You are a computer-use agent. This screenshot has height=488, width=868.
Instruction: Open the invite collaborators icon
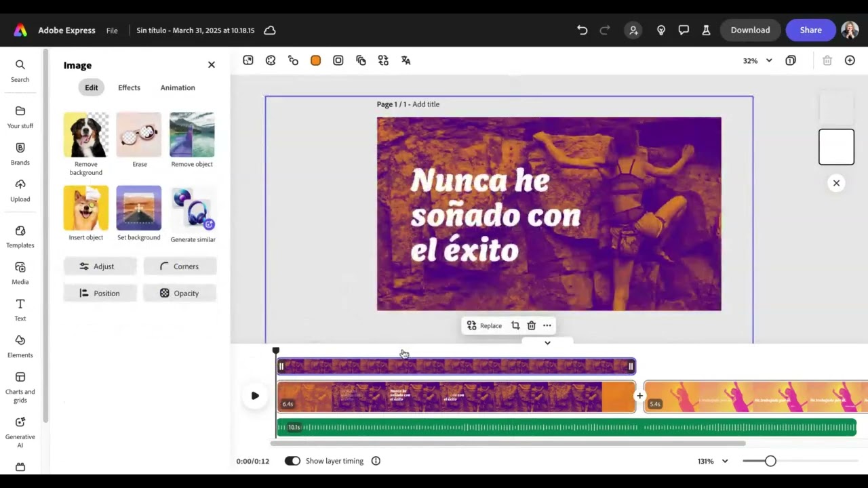tap(633, 30)
